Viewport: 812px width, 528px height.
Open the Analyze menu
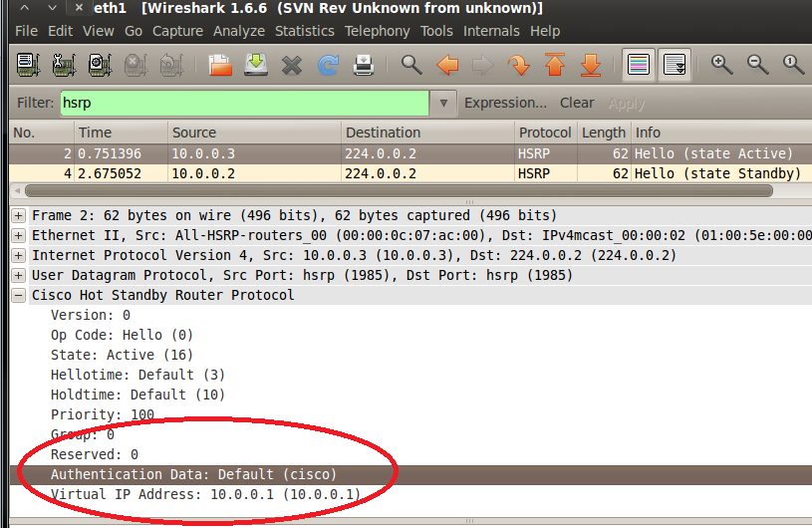tap(239, 31)
